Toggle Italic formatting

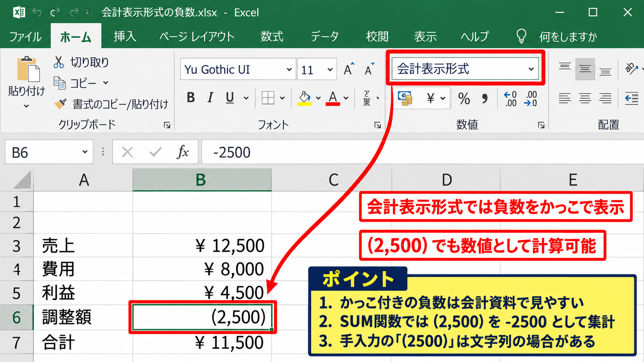tap(210, 98)
